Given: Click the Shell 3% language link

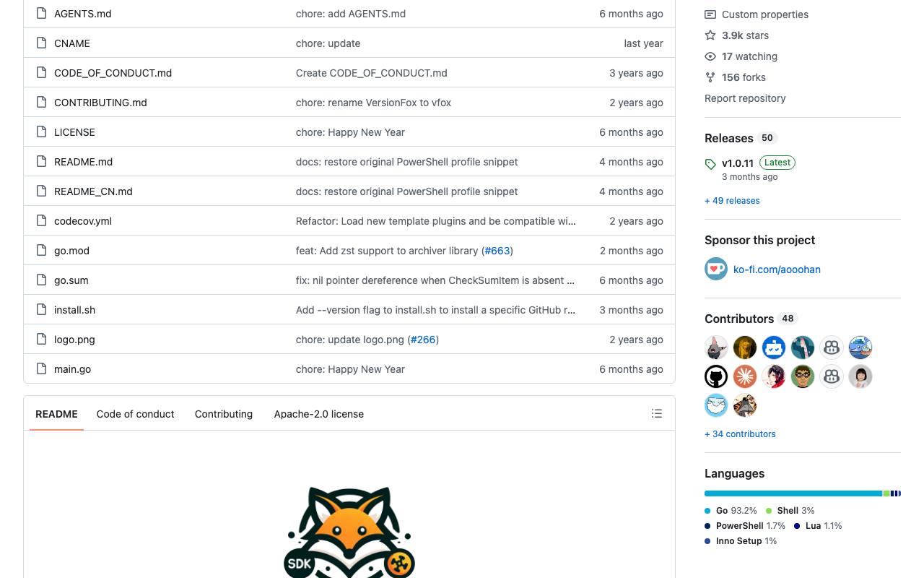Looking at the screenshot, I should [x=790, y=511].
